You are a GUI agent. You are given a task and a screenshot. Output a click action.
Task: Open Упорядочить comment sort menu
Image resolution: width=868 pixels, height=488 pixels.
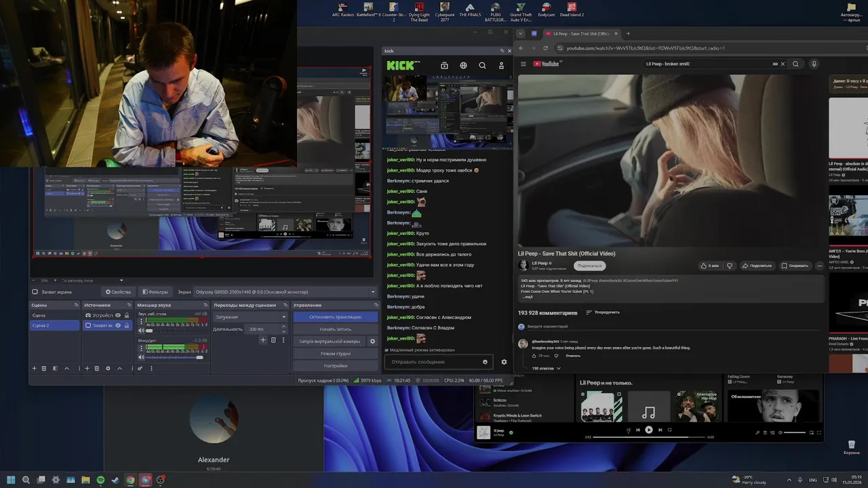click(x=603, y=312)
